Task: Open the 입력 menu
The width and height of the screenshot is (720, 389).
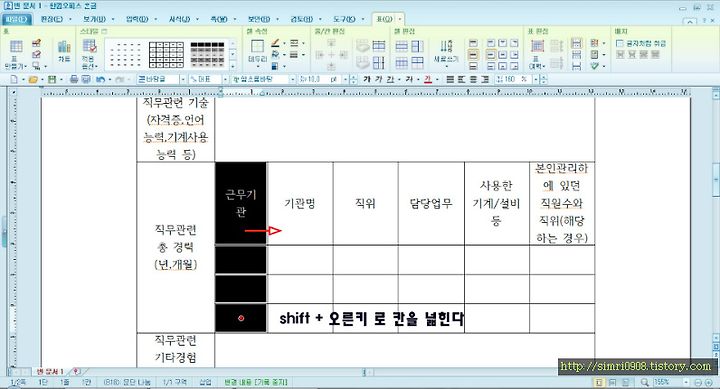Action: click(x=137, y=19)
